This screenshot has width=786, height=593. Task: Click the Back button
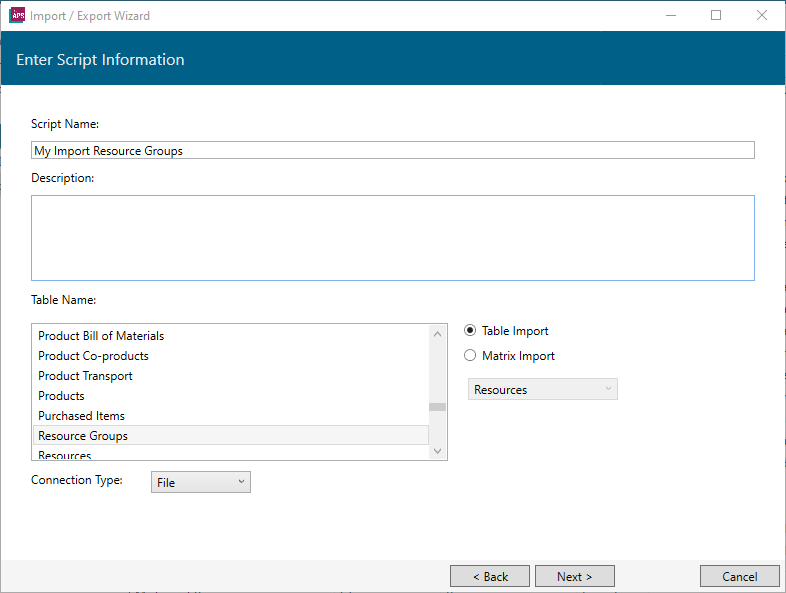pyautogui.click(x=489, y=576)
